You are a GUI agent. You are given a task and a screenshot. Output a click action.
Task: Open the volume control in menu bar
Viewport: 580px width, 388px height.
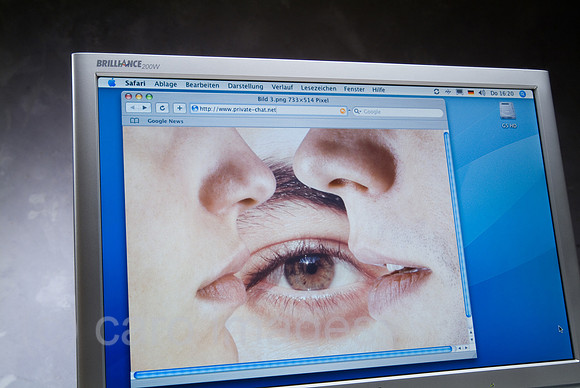(x=482, y=93)
